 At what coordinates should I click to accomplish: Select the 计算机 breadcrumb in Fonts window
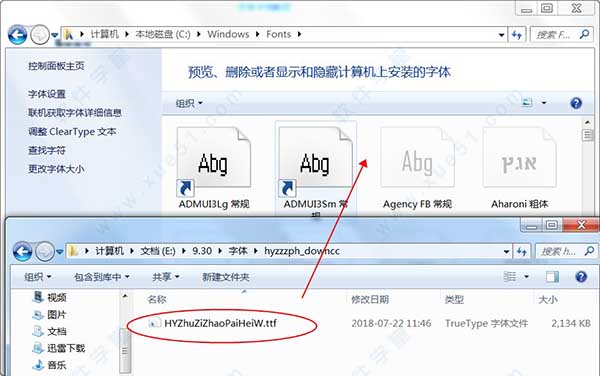(x=104, y=34)
